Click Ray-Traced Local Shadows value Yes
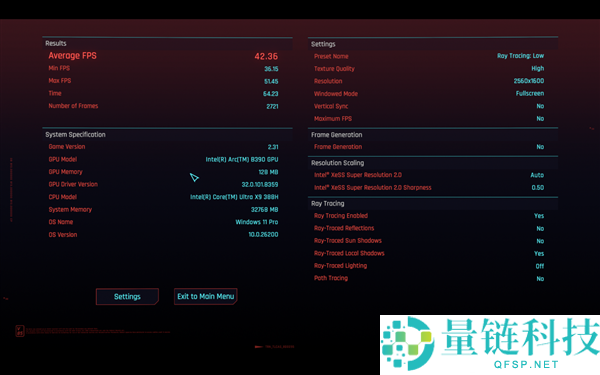 (x=539, y=254)
